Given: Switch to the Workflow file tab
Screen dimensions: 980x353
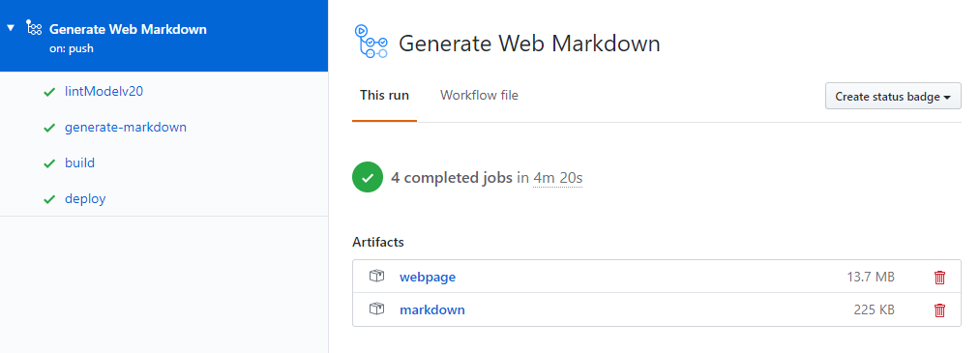Looking at the screenshot, I should [479, 96].
